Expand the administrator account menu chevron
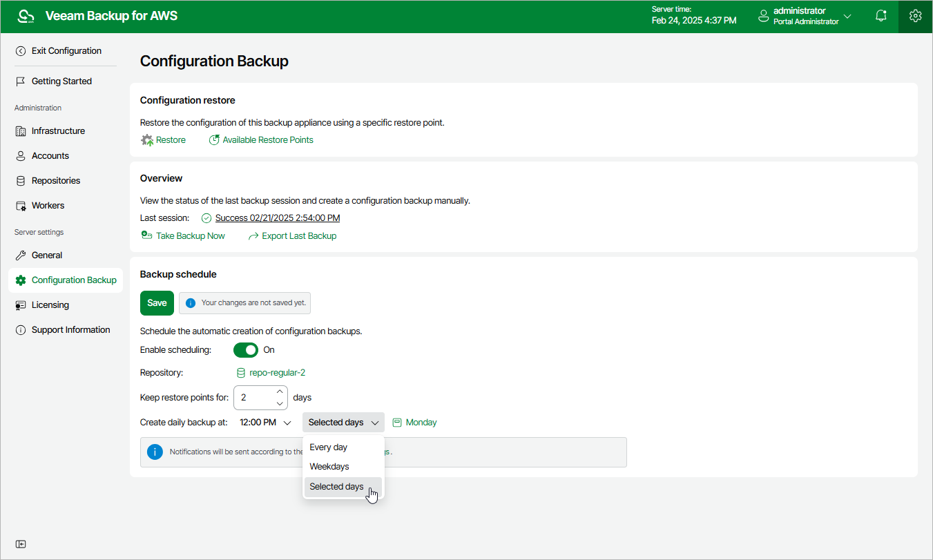933x560 pixels. pos(848,16)
